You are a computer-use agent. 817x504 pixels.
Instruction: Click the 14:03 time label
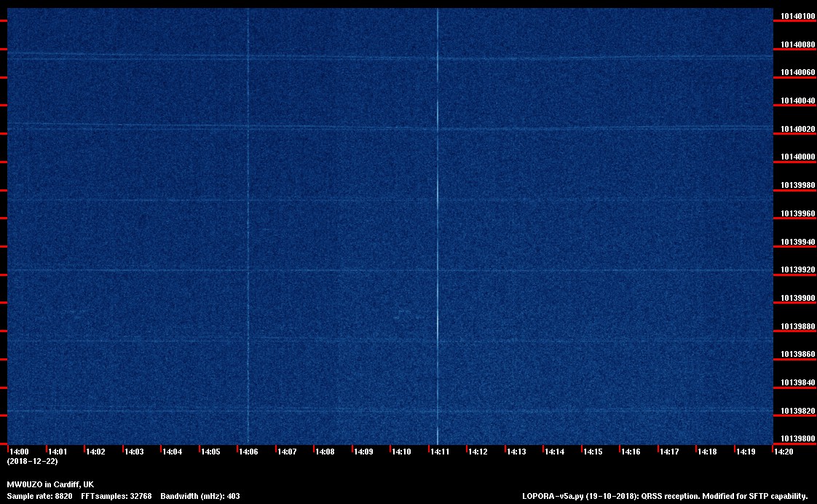coord(134,452)
